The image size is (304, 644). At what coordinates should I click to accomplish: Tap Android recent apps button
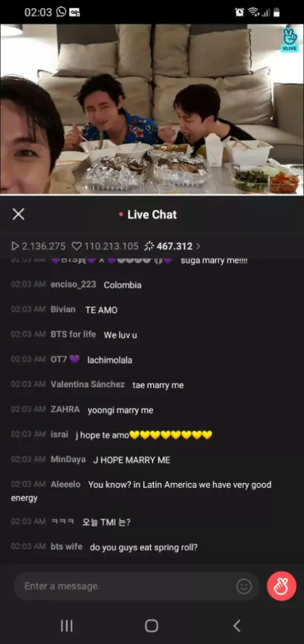pyautogui.click(x=66, y=626)
